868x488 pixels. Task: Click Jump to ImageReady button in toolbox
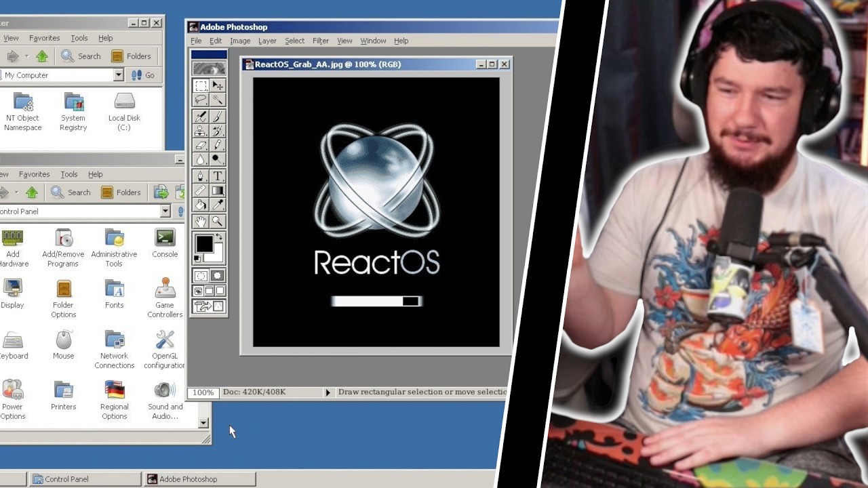[210, 307]
